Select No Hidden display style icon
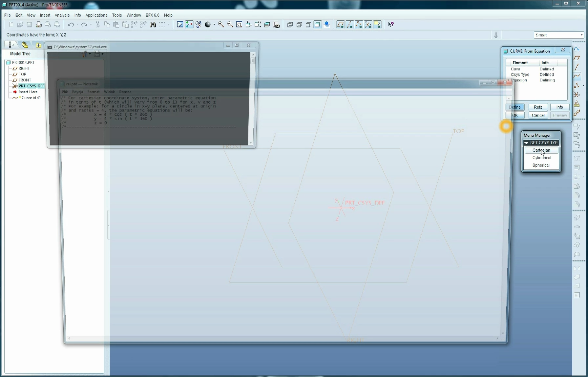 [308, 25]
